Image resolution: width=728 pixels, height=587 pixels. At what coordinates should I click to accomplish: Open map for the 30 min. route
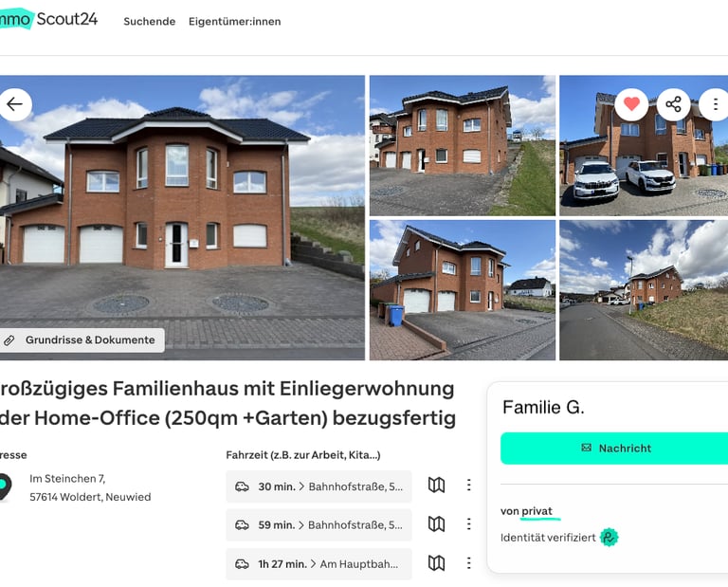point(436,486)
